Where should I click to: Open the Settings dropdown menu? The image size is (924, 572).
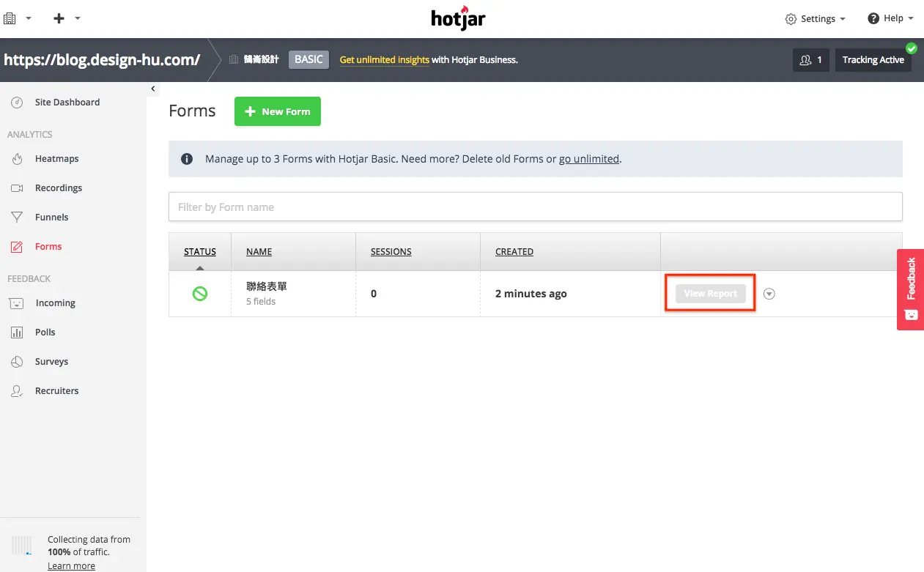coord(815,19)
